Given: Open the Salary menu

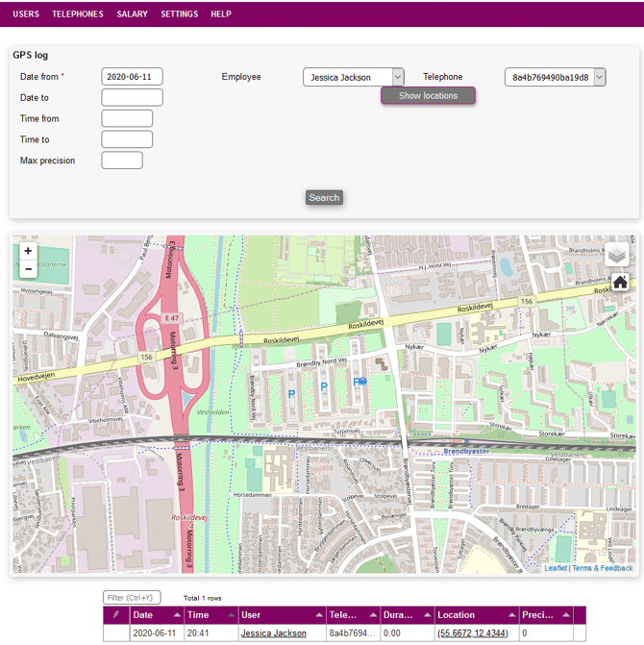Looking at the screenshot, I should (132, 14).
